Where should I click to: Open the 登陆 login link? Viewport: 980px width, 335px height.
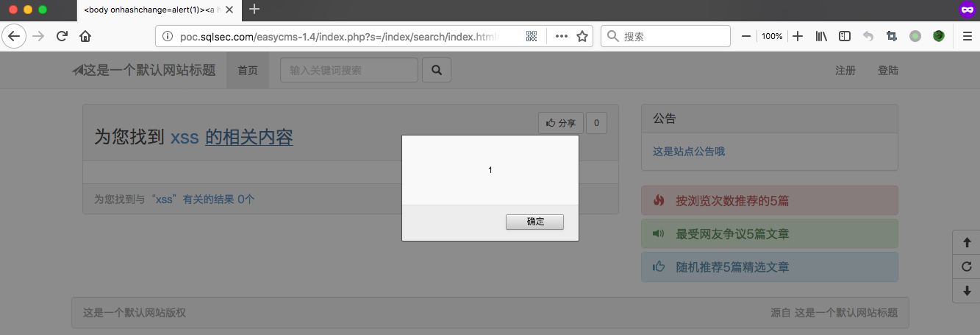pyautogui.click(x=888, y=71)
